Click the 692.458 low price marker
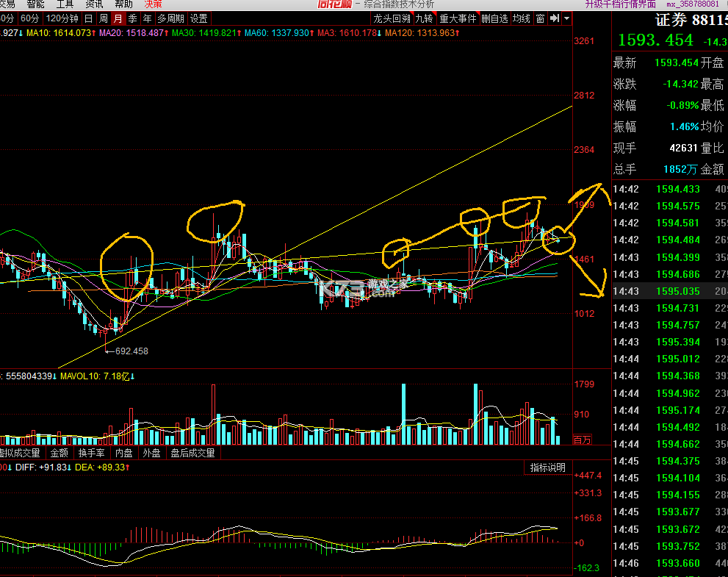 [131, 351]
